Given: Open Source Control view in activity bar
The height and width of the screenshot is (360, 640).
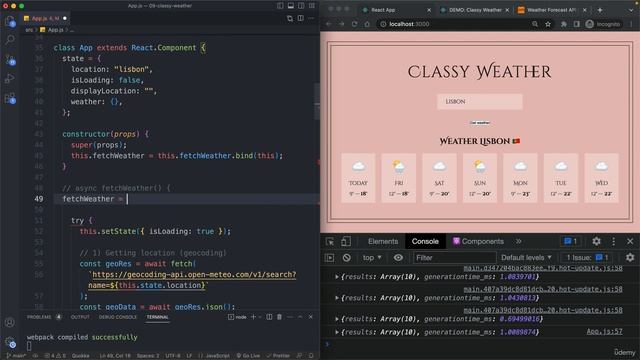Looking at the screenshot, I should (x=10, y=60).
